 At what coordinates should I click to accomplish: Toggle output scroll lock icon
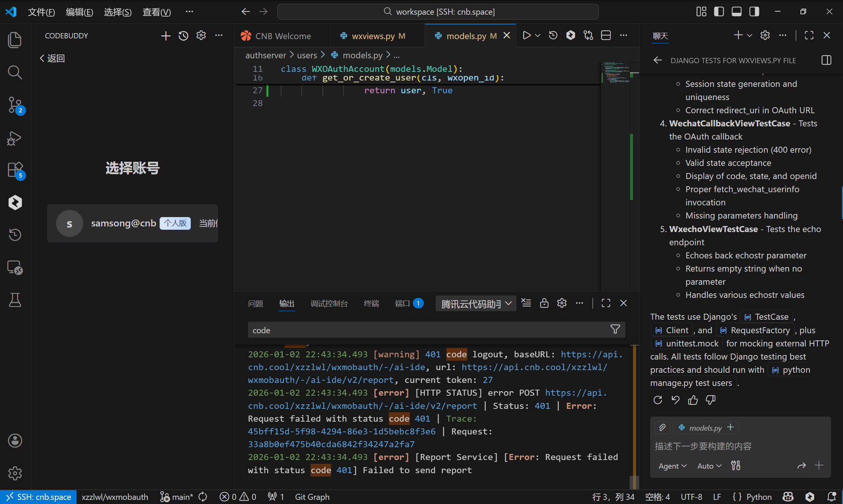tap(544, 303)
